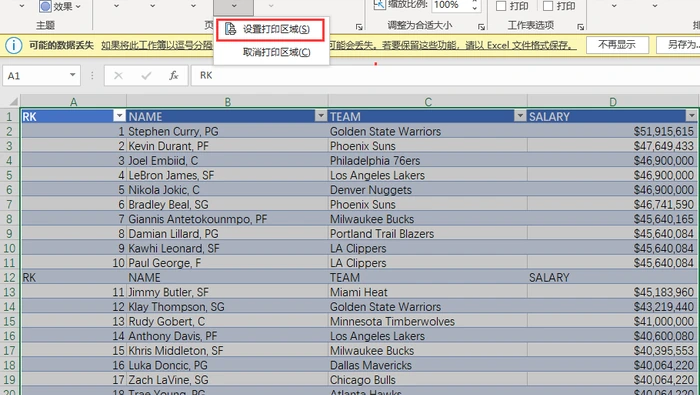Image resolution: width=700 pixels, height=395 pixels.
Task: Click the cell 'LeBron James, SF'
Action: 227,175
